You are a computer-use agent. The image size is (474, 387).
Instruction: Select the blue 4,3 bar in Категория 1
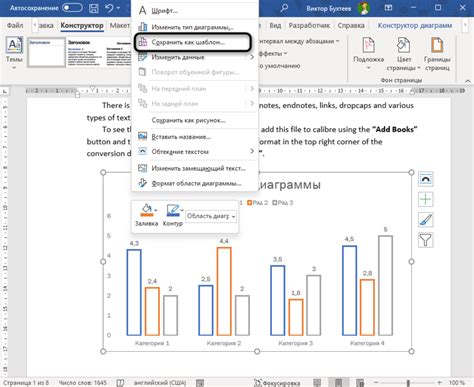(x=134, y=292)
